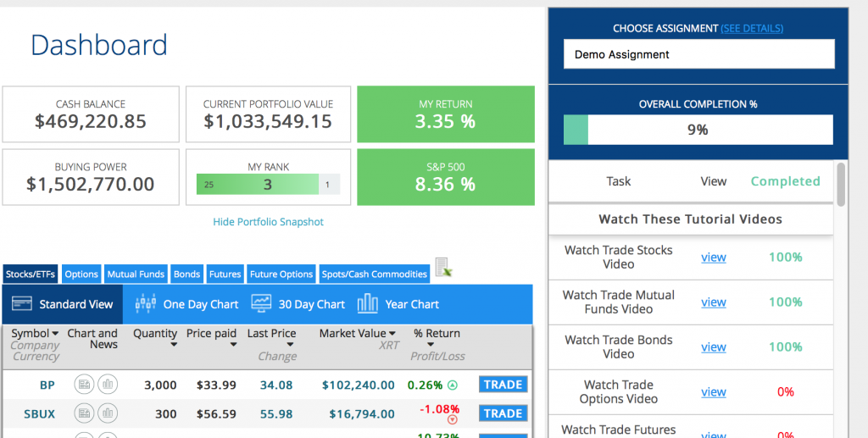The width and height of the screenshot is (868, 438).
Task: View the Watch Trade Stocks Video task
Action: (713, 258)
